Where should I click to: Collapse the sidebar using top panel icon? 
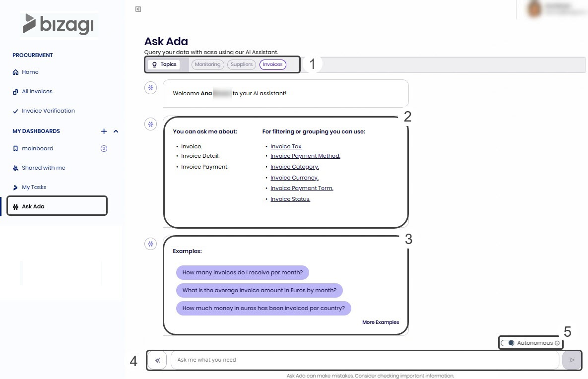coord(138,9)
